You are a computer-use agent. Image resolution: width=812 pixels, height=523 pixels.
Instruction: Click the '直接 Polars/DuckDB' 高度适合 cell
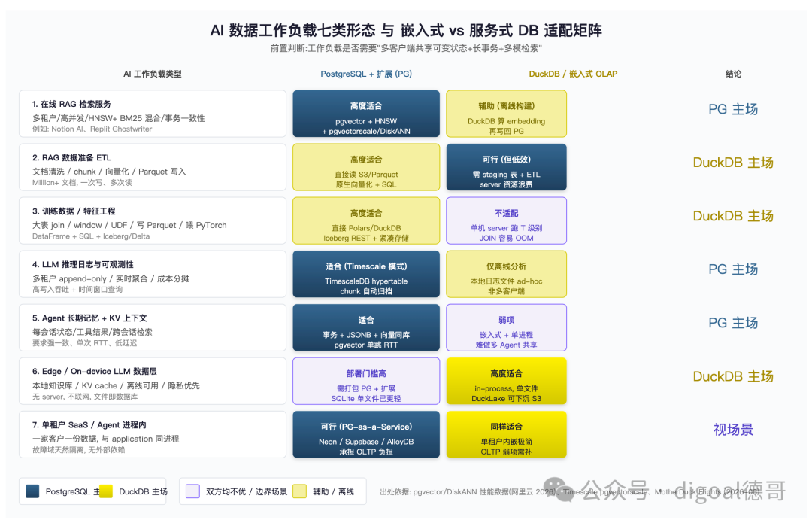366,220
